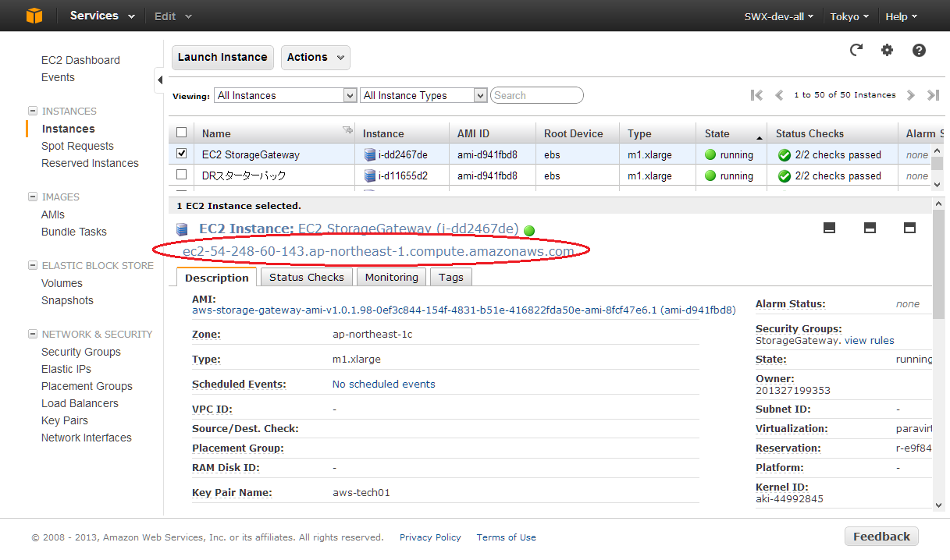Viewport: 950px width, 560px height.
Task: Open the Tokyo region dropdown
Action: 849,16
